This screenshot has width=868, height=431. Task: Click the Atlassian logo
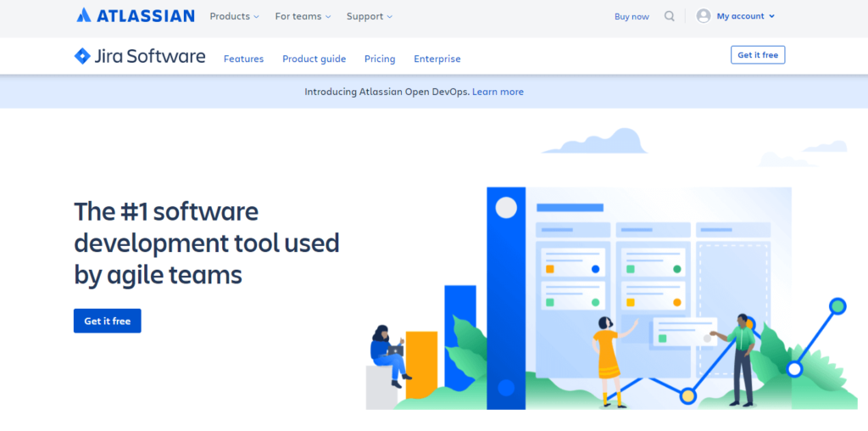click(x=136, y=15)
